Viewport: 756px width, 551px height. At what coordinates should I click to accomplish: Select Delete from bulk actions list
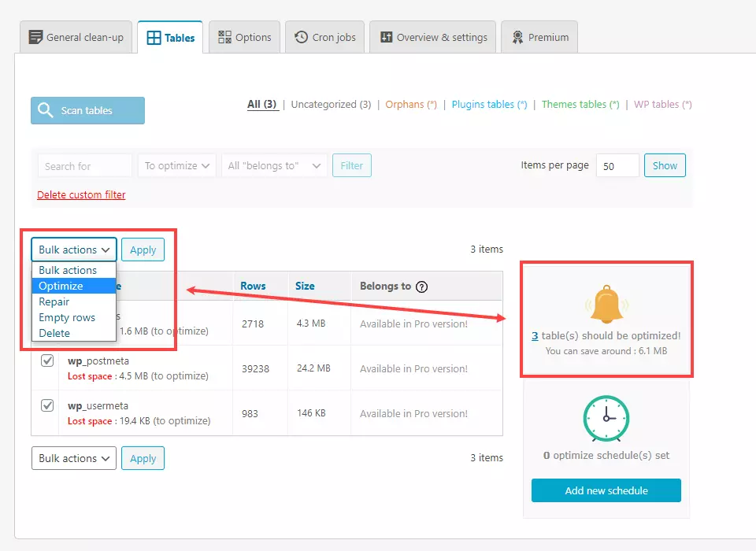click(74, 333)
